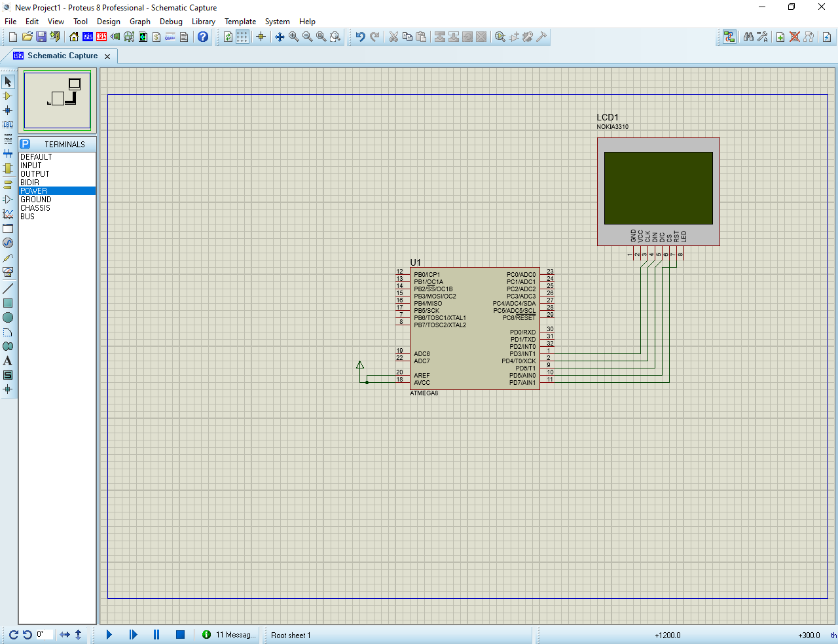
Task: Zoom in on the schematic
Action: (x=294, y=37)
